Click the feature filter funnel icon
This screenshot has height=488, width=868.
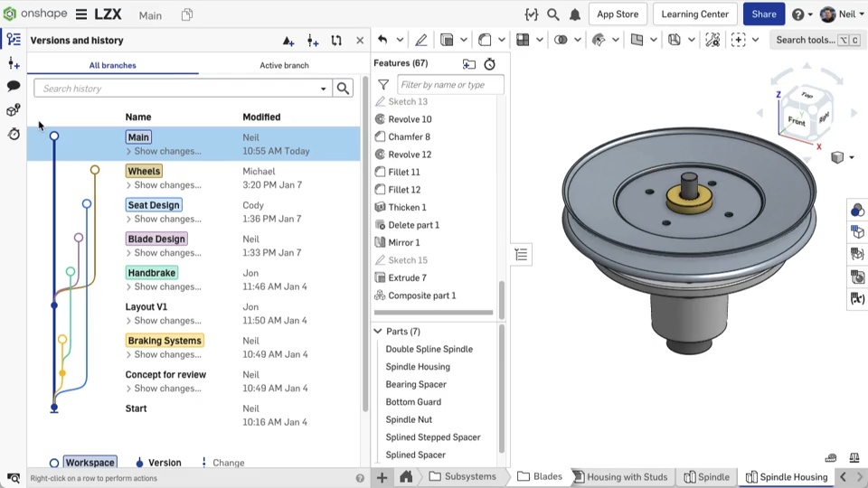[383, 85]
